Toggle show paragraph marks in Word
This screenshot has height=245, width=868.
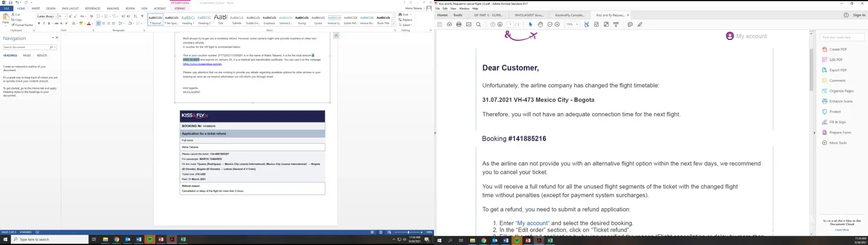(x=142, y=16)
